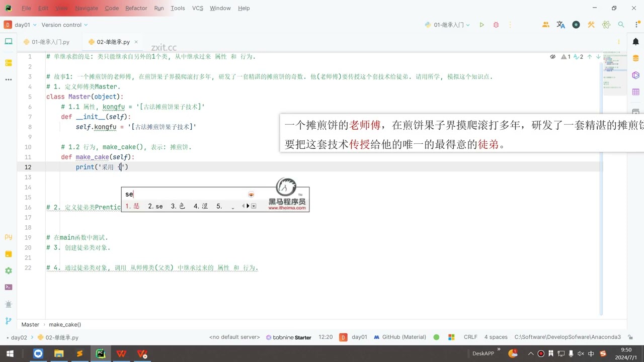Open the Windows Start menu
This screenshot has width=644, height=362.
(10, 353)
